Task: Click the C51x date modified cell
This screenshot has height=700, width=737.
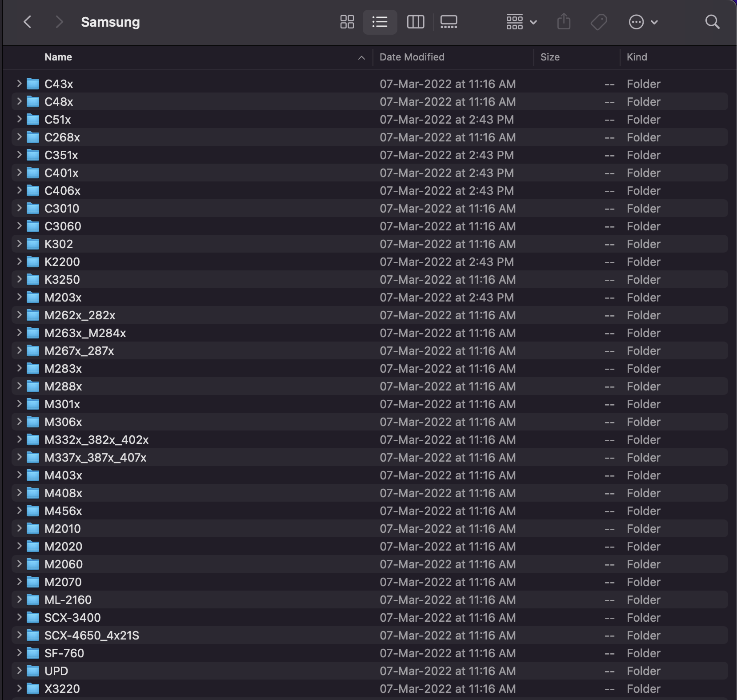Action: pyautogui.click(x=447, y=120)
